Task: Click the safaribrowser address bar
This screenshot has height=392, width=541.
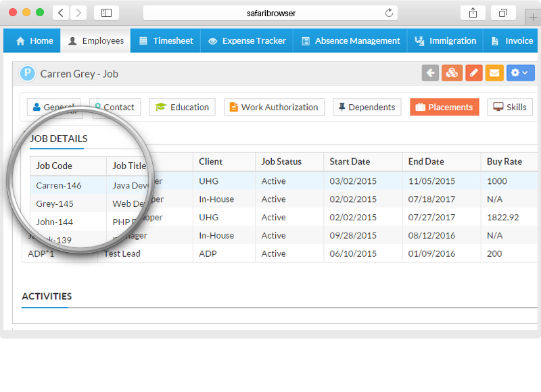Action: pos(270,13)
